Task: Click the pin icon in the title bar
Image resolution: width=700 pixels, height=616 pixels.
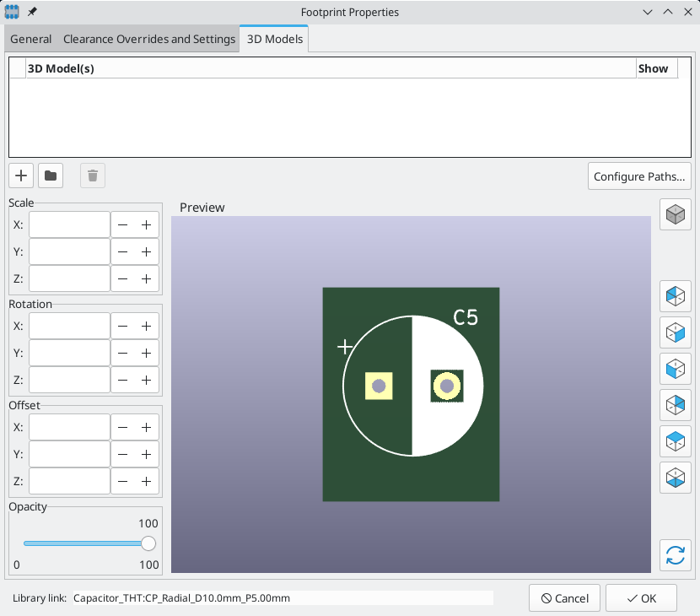Action: (x=32, y=13)
